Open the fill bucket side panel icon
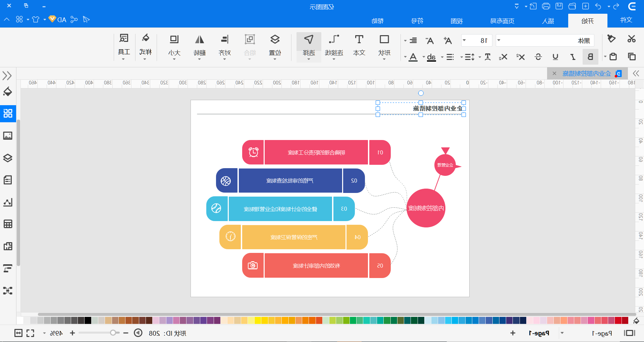Screen dimensions: 644x342 click(8, 91)
